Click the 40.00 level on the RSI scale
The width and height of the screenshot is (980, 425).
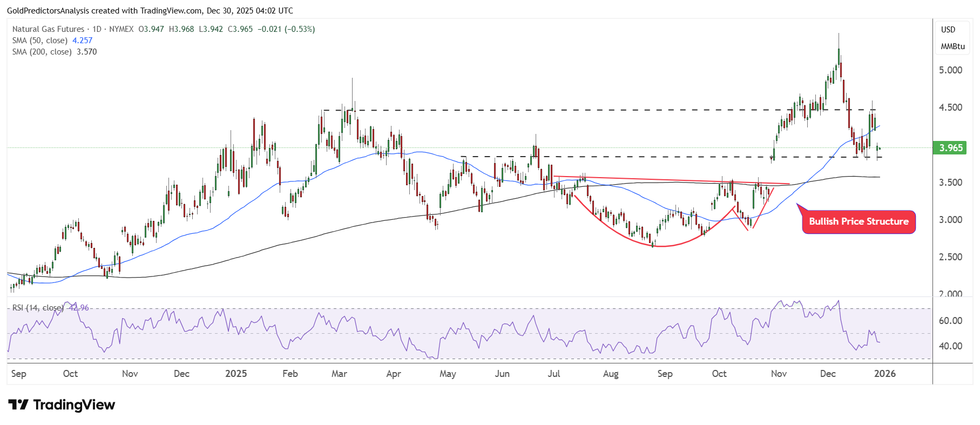point(950,346)
